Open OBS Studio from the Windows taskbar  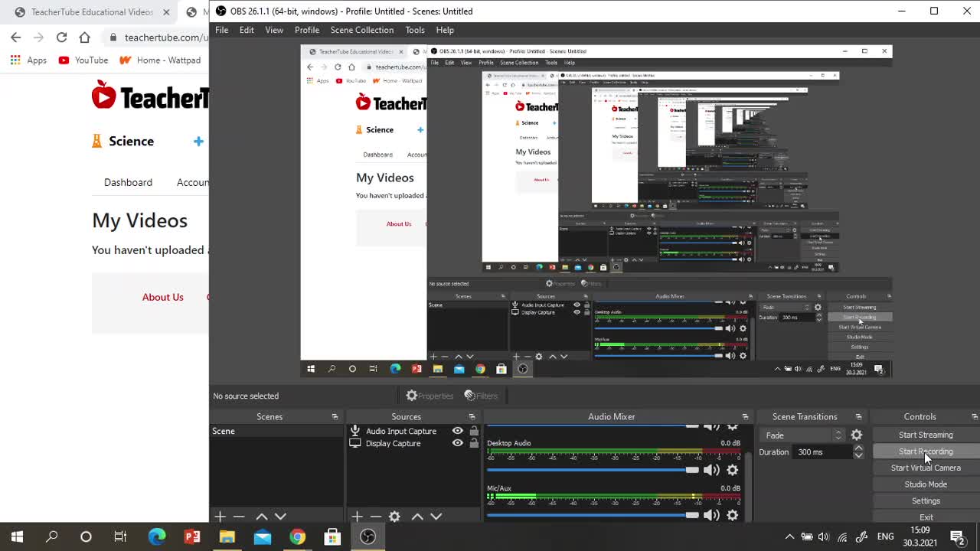coord(368,536)
